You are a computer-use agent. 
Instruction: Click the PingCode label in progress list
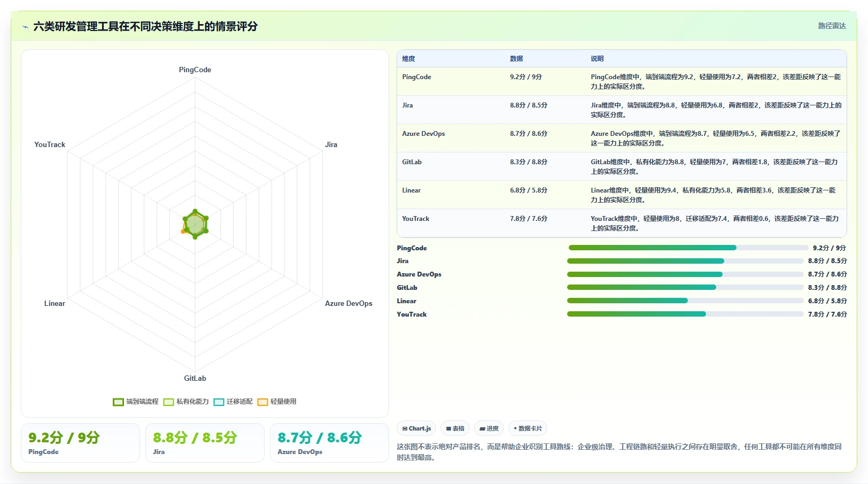[x=412, y=248]
